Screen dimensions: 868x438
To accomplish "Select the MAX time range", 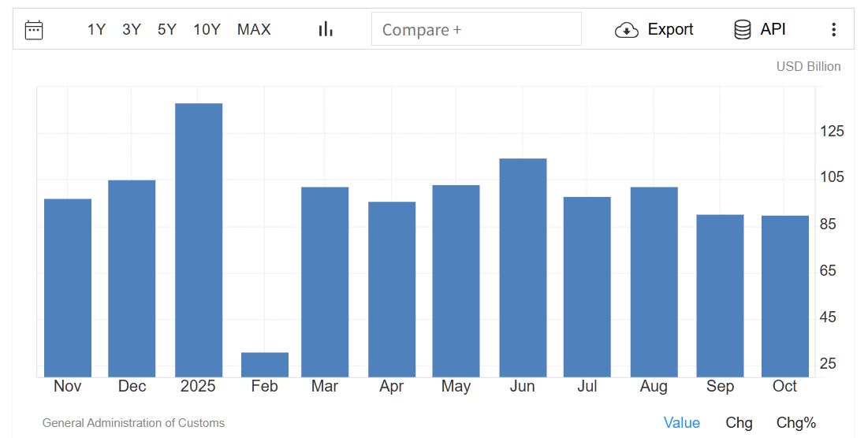I will pos(254,30).
